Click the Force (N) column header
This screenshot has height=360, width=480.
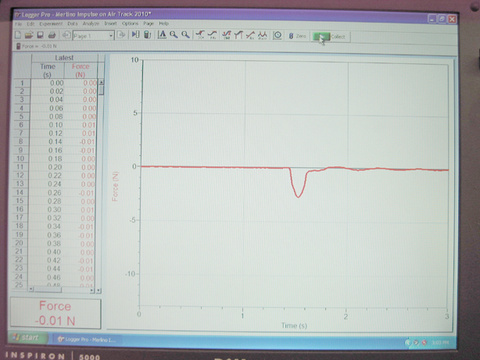80,70
